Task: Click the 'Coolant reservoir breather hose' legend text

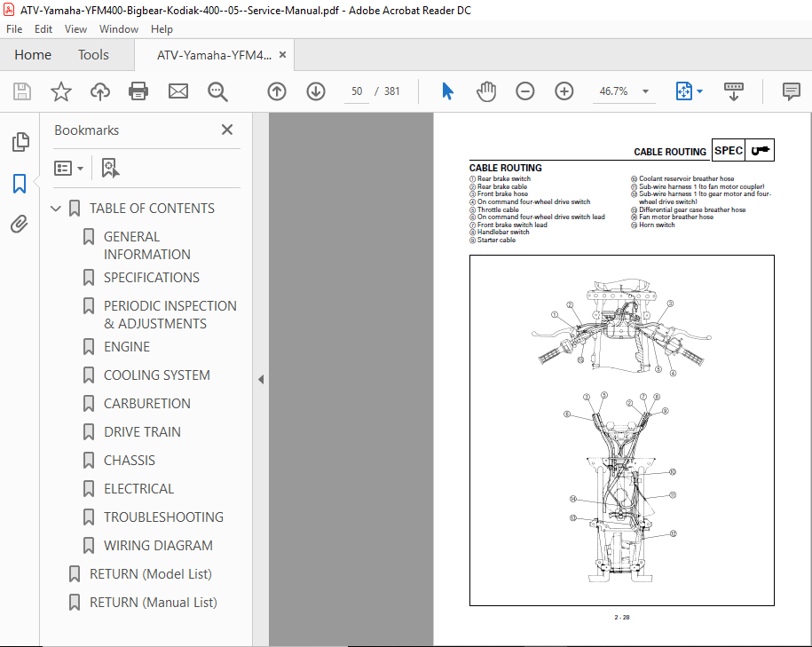Action: (686, 178)
